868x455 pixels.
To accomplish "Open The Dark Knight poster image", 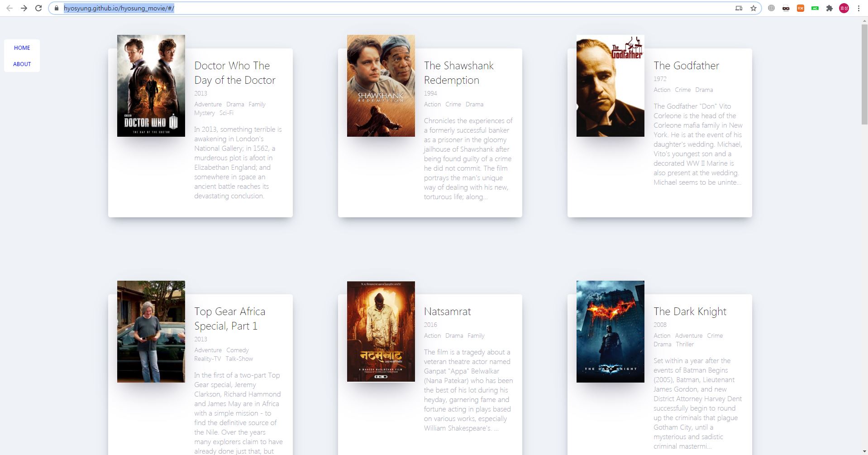I will click(610, 331).
